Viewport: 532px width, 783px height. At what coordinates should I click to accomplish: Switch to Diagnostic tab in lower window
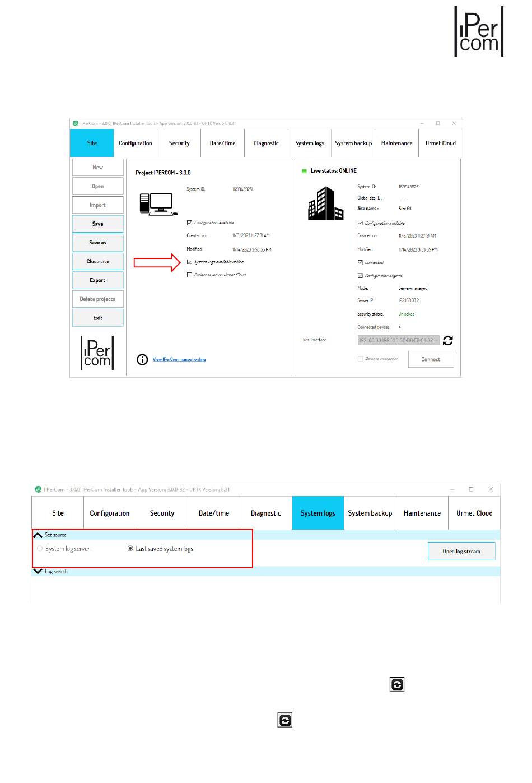pos(266,513)
